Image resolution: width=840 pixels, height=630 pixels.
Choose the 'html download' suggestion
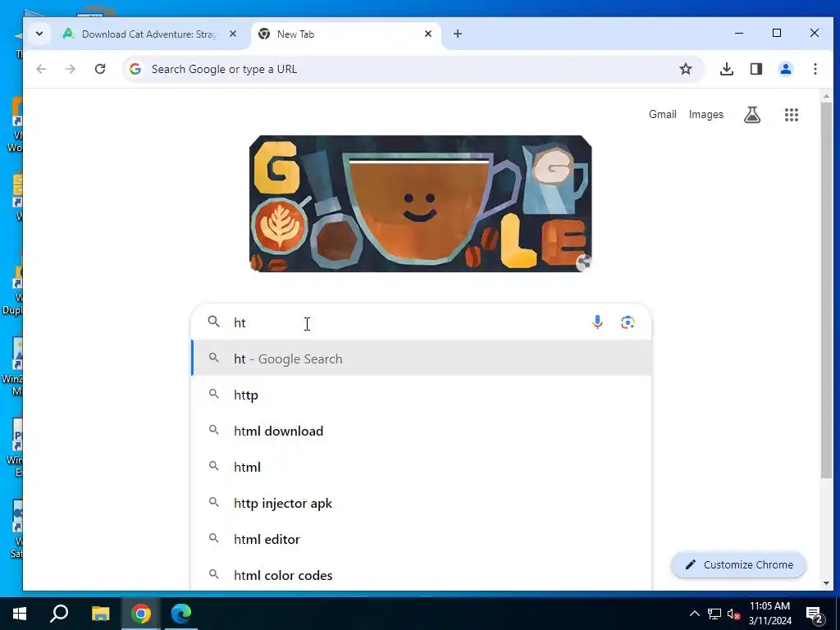tap(422, 431)
